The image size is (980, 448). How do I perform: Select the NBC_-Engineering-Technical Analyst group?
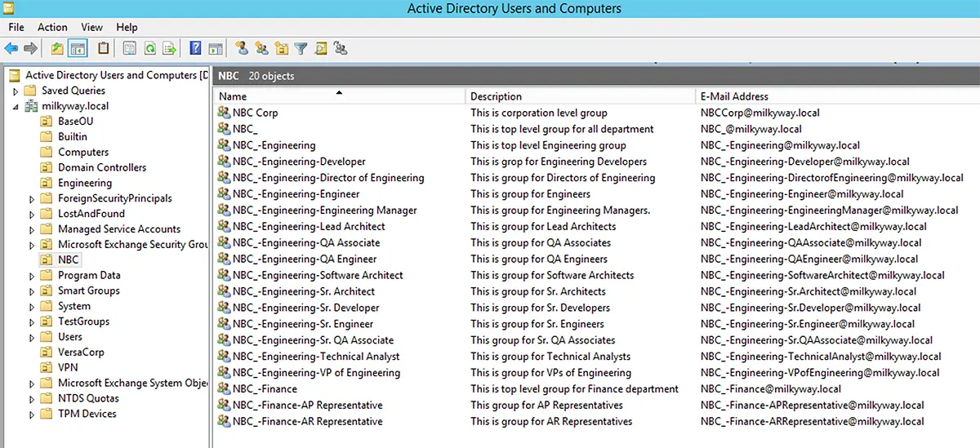click(316, 357)
